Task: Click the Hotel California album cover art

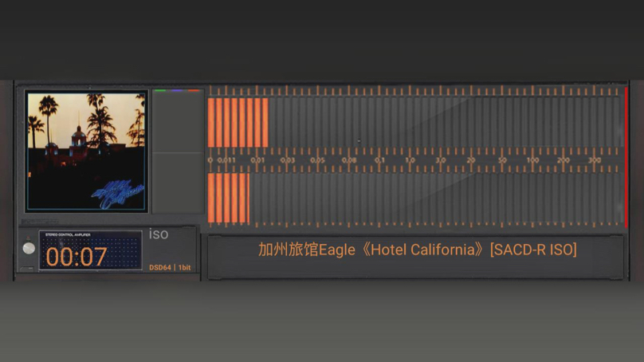Action: point(86,150)
